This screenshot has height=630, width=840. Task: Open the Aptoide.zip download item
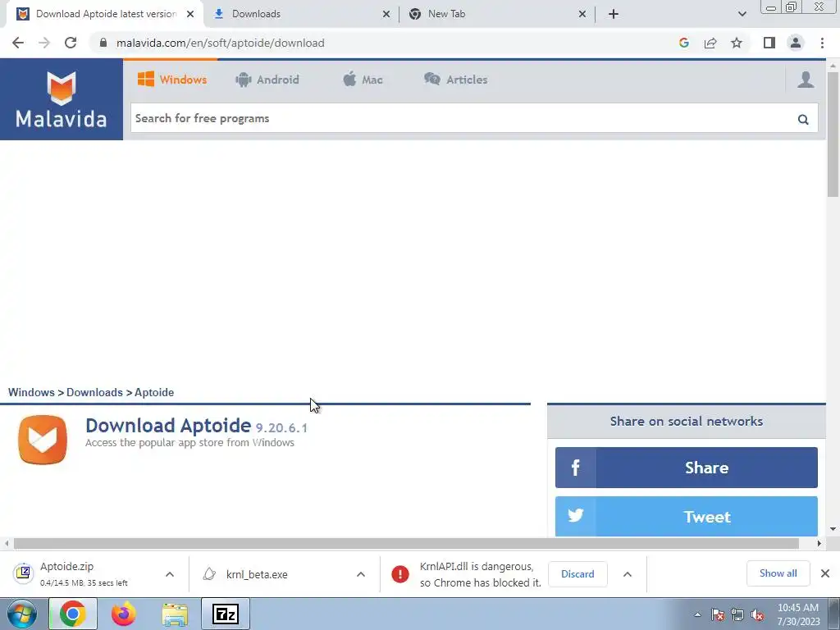pos(83,573)
